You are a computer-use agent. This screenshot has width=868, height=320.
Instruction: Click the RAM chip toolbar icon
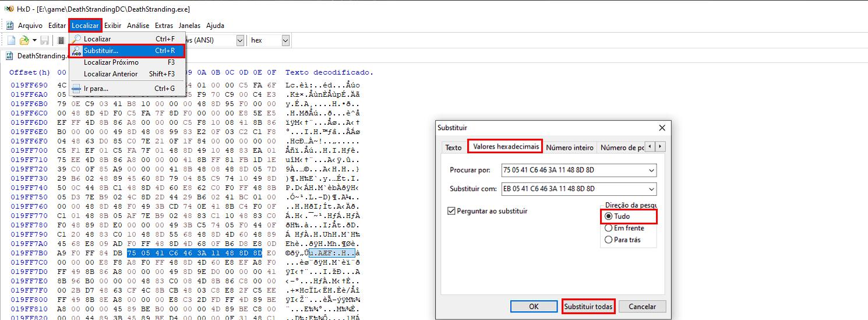click(x=61, y=40)
